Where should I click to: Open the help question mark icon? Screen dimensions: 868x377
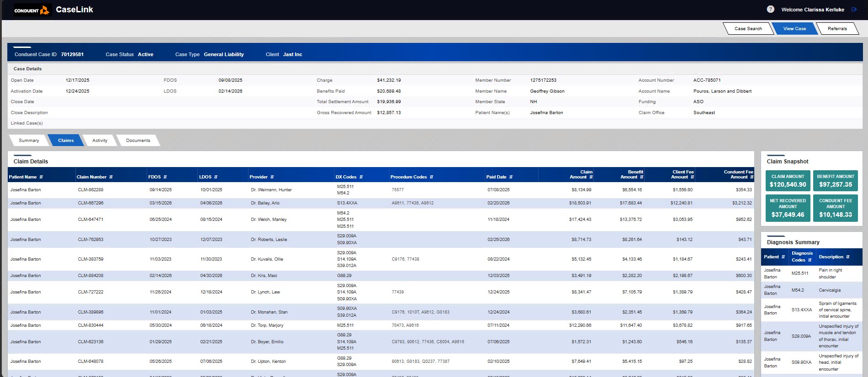(x=770, y=9)
